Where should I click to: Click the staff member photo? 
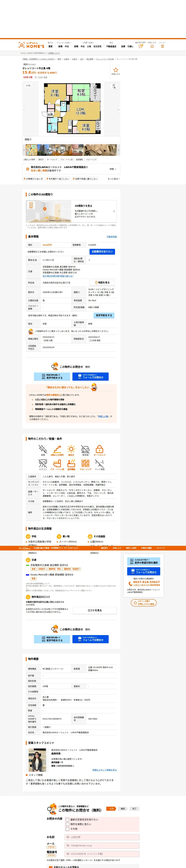click(38, 760)
